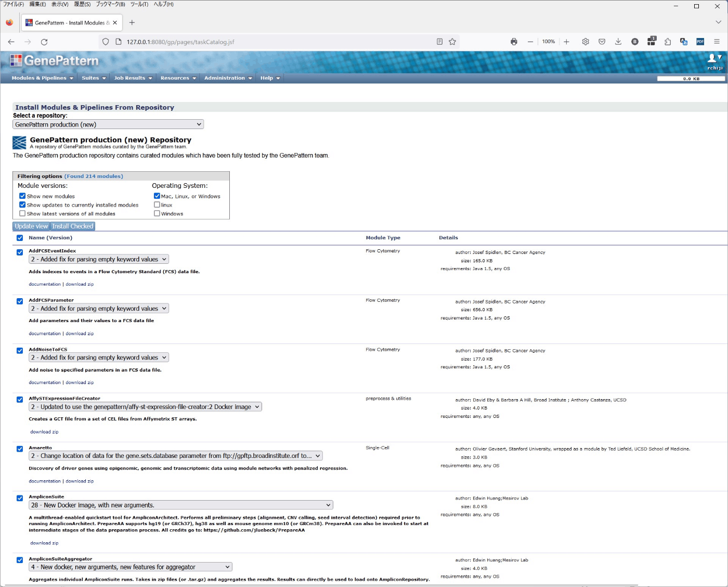Open the Resources menu

[178, 78]
